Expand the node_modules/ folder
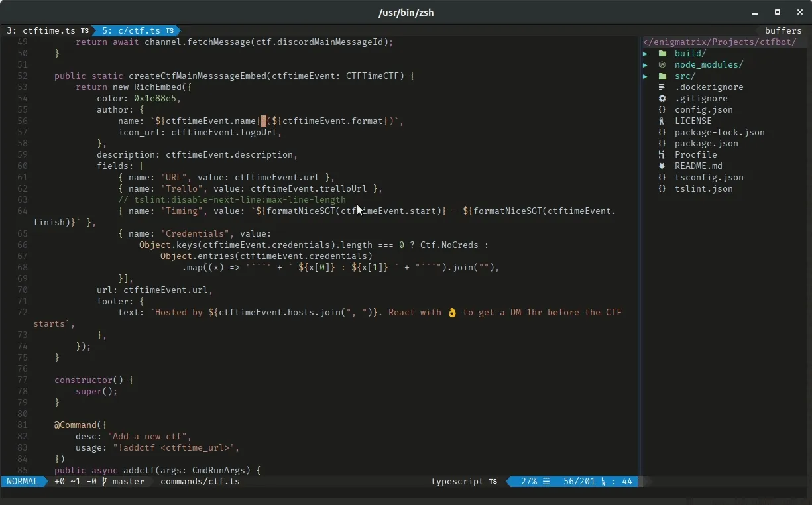Viewport: 812px width, 505px height. [645, 64]
